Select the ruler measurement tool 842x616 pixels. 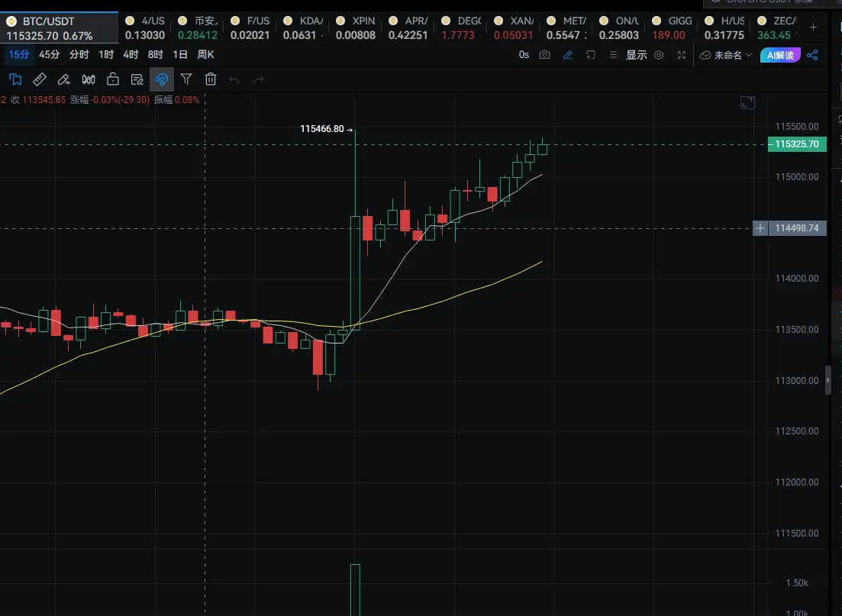tap(40, 79)
